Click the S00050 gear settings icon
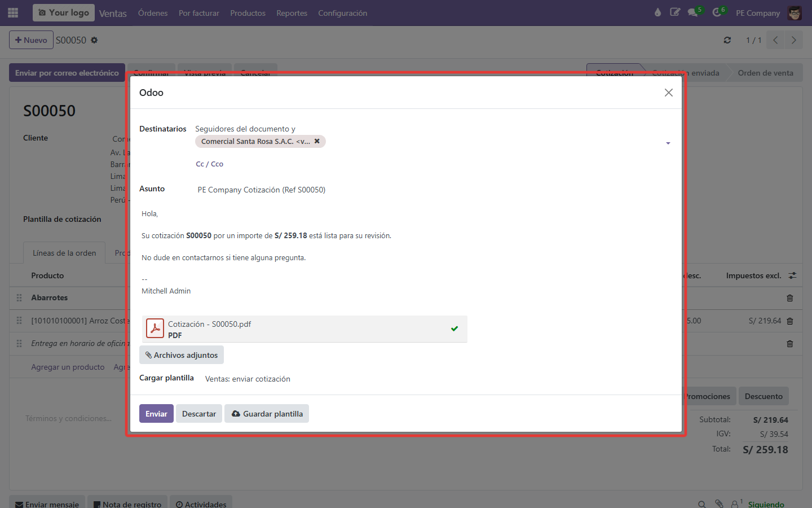 point(94,40)
